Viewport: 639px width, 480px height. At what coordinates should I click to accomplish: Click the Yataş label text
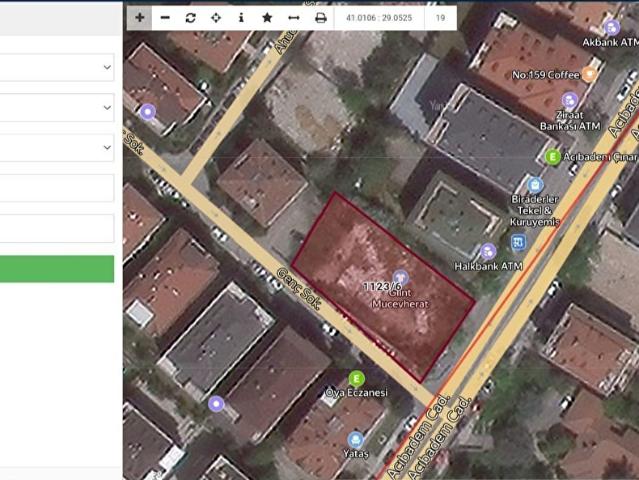[356, 454]
